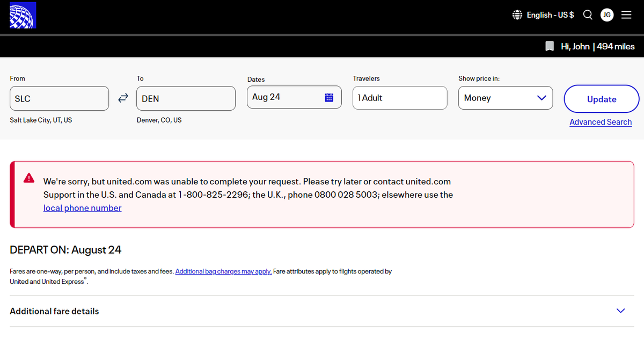The image size is (644, 345).
Task: Click the Additional fare details label
Action: point(54,311)
